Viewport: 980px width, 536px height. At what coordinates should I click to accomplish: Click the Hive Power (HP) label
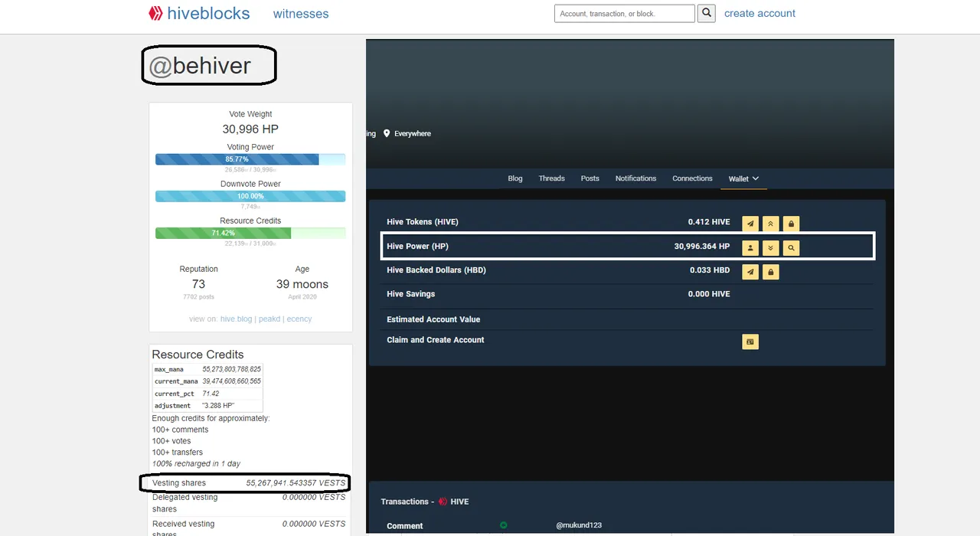point(417,247)
